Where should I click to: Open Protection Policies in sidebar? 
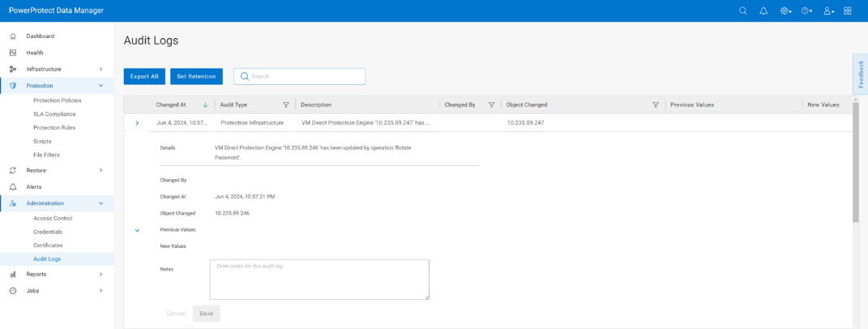57,100
